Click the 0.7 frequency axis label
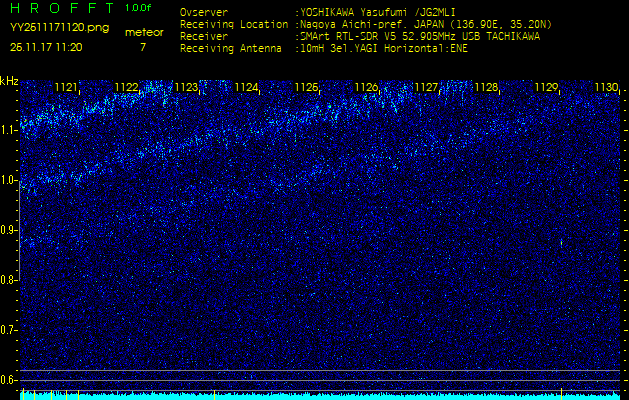 (9, 329)
